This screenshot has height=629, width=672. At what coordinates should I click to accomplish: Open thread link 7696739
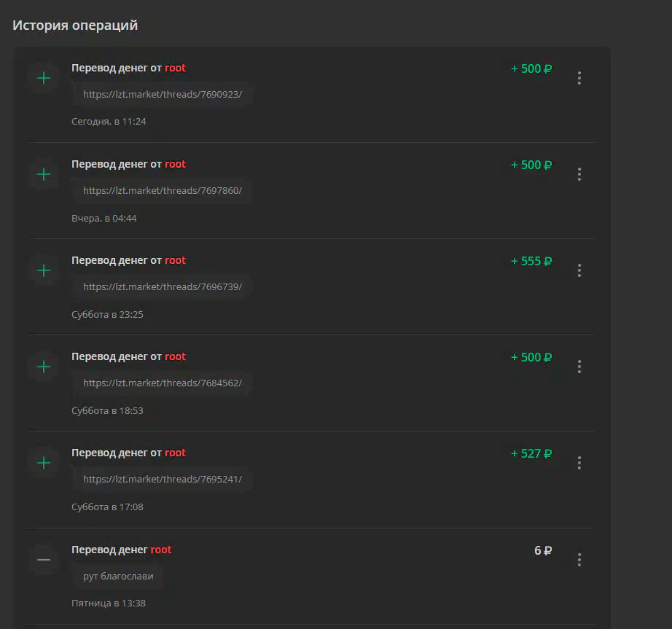point(163,286)
